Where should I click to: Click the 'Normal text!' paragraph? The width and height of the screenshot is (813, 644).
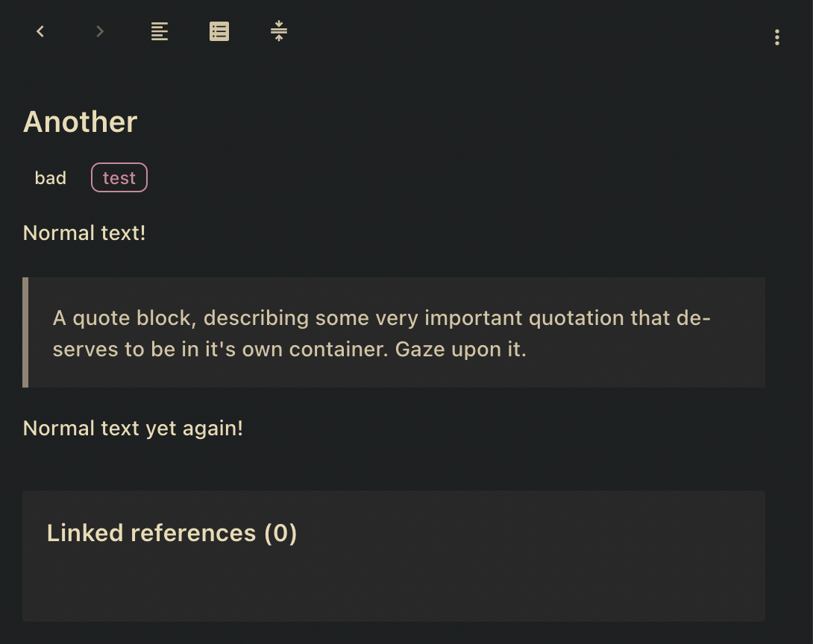click(x=84, y=233)
